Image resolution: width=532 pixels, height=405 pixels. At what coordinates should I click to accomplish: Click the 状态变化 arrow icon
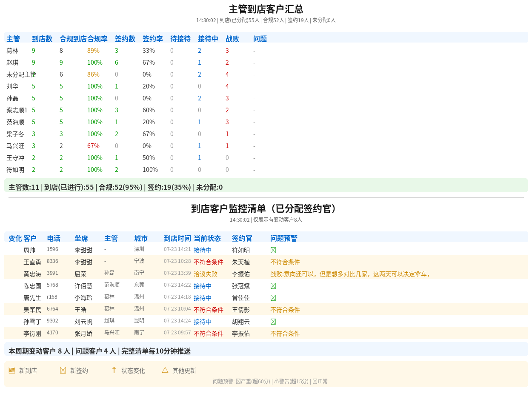coord(114,370)
